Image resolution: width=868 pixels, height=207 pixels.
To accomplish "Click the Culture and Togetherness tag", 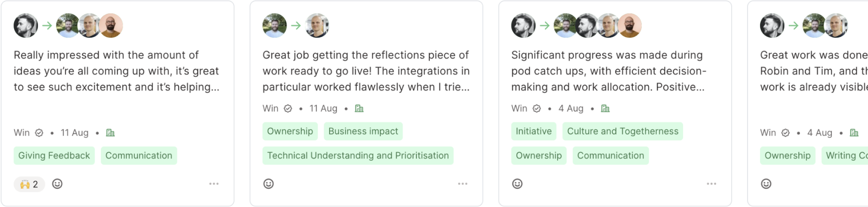I will point(623,131).
